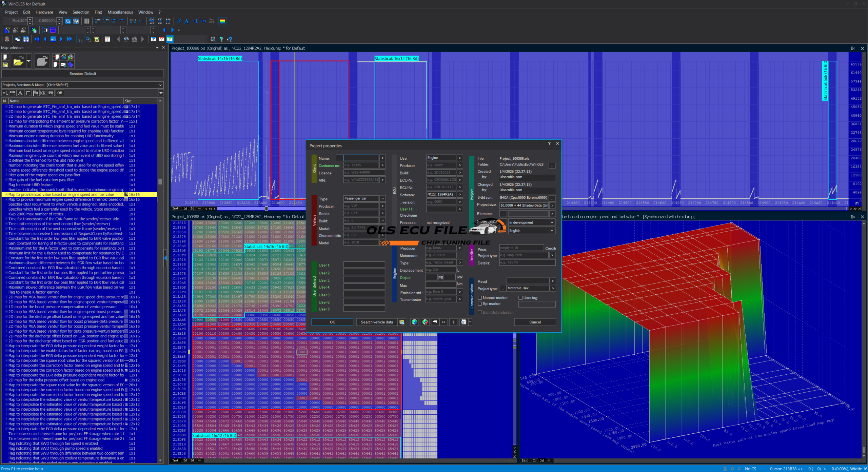This screenshot has height=472, width=868.
Task: Click the percent display toolbar icon
Action: pyautogui.click(x=179, y=21)
